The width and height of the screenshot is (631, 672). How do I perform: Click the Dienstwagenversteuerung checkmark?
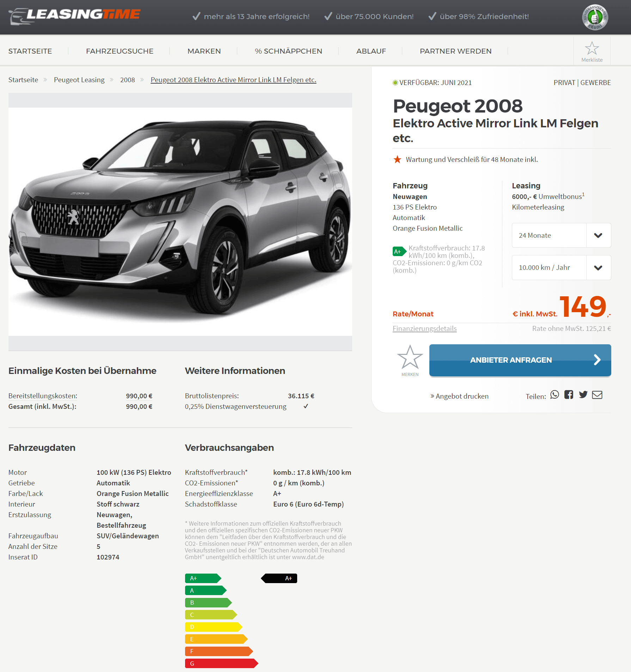coord(306,406)
